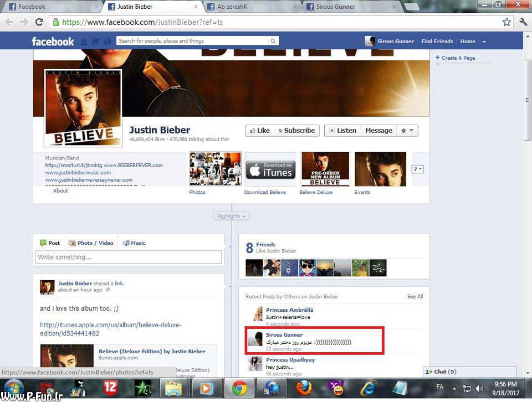Image resolution: width=532 pixels, height=402 pixels.
Task: Click Sirous Gunner's profile picture in header
Action: [x=370, y=41]
